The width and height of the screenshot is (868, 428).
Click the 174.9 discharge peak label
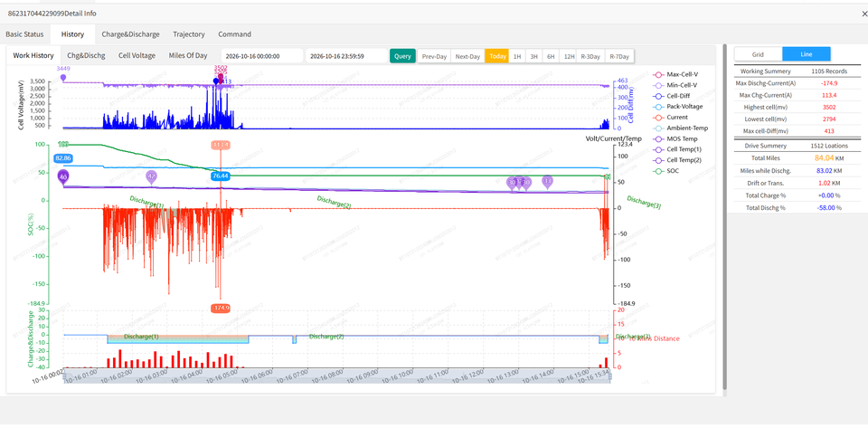coord(221,308)
